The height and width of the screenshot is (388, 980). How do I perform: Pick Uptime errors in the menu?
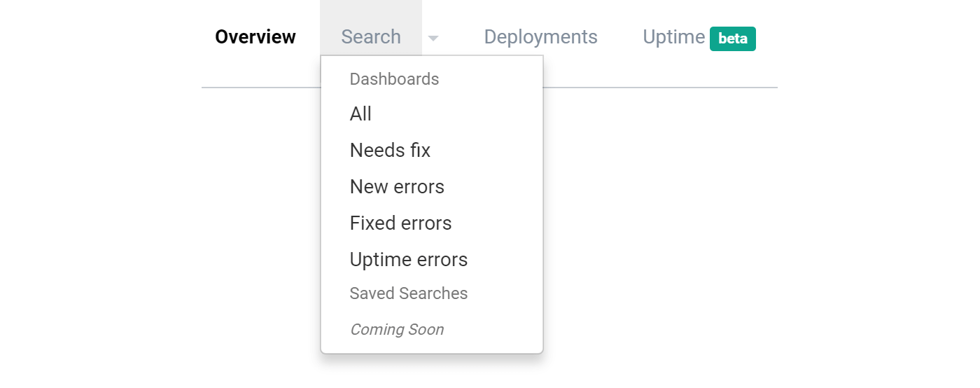click(x=409, y=259)
